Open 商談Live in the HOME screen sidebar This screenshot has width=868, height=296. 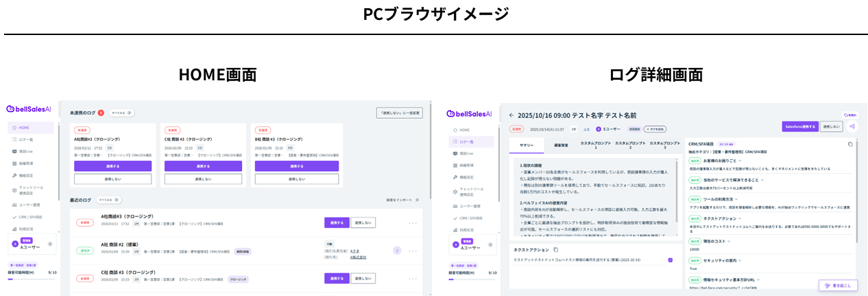pos(25,152)
